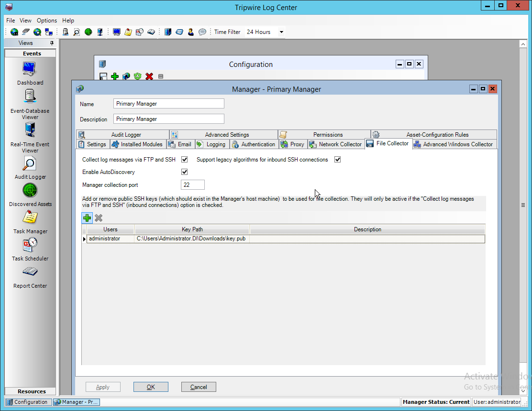
Task: Remove selected SSH key with gray X
Action: point(99,218)
